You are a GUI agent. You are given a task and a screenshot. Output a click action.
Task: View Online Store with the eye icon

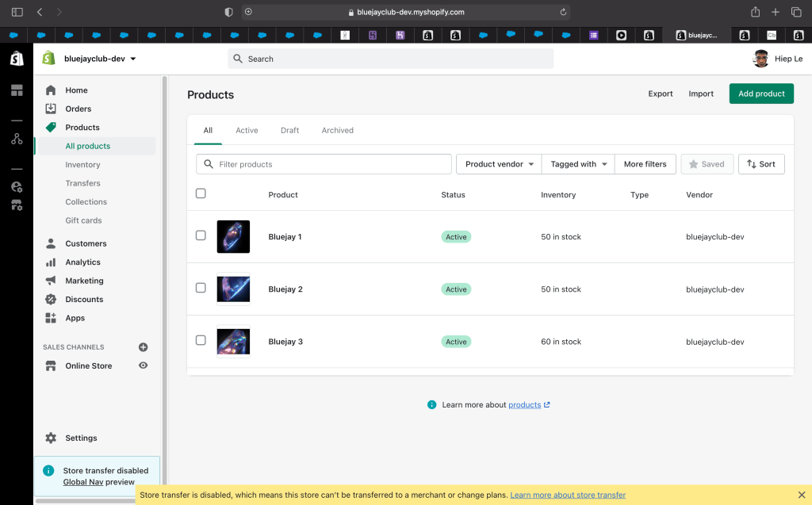click(144, 365)
